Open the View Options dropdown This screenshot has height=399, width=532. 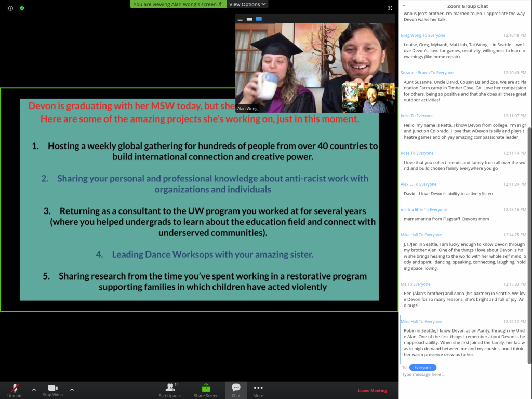coord(248,4)
